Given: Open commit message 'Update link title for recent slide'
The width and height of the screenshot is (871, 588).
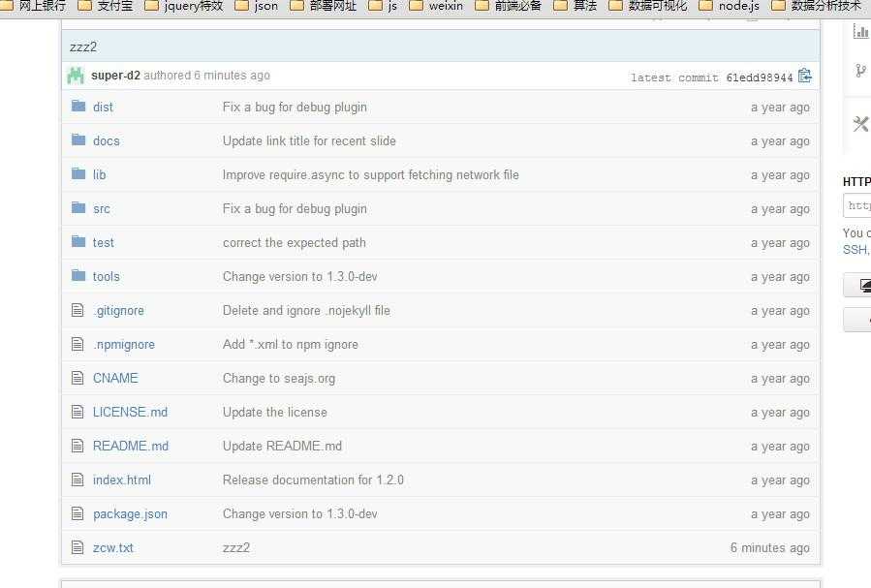Looking at the screenshot, I should pyautogui.click(x=309, y=141).
